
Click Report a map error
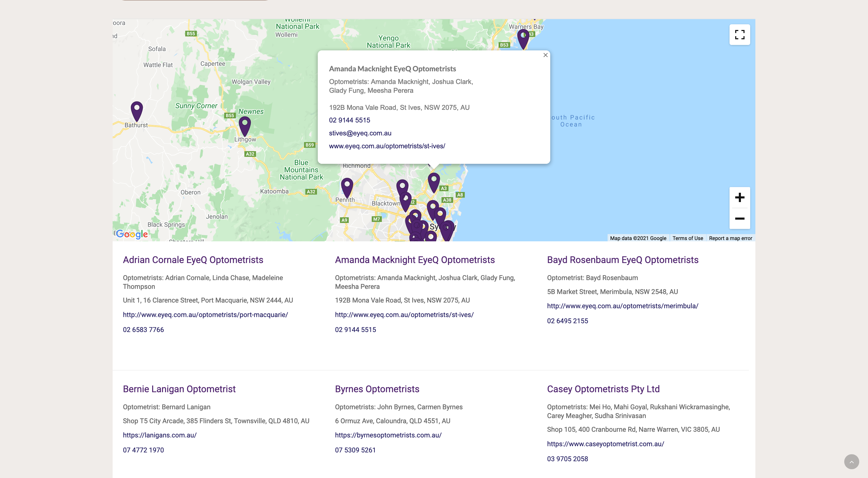pos(730,238)
